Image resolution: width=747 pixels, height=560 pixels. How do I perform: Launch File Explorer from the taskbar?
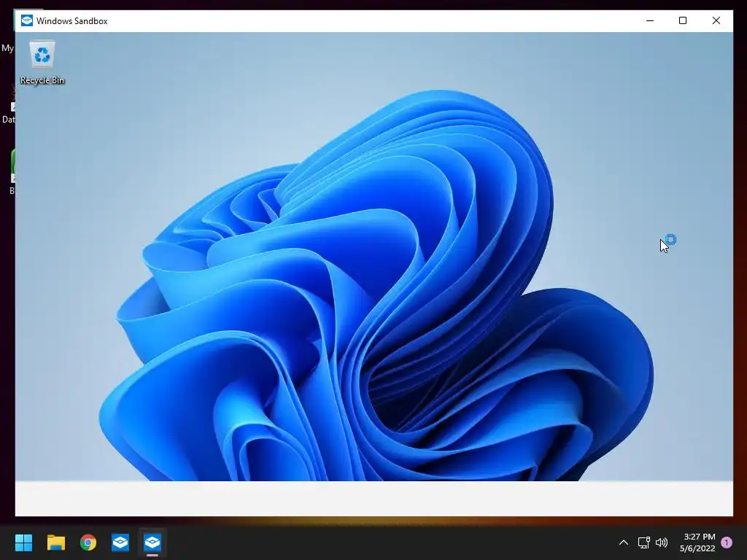point(55,542)
